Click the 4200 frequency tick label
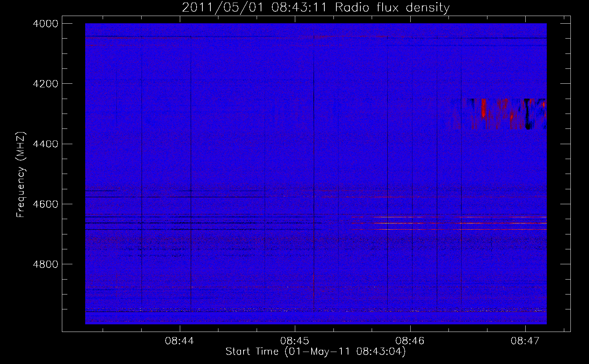Viewport: 589px width, 364px height. click(46, 84)
